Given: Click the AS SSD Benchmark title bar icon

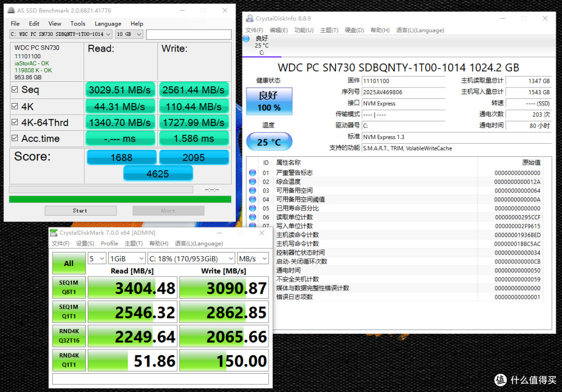Looking at the screenshot, I should click(x=11, y=10).
